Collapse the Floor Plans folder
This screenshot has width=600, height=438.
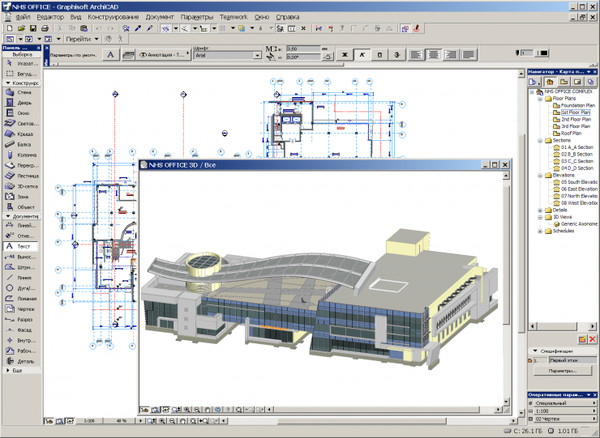click(x=540, y=99)
